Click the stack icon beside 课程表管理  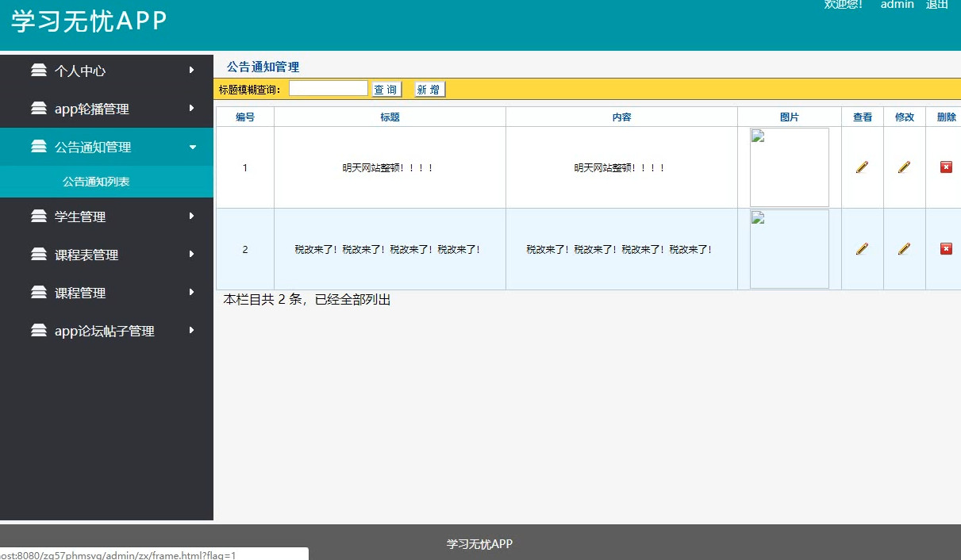[x=39, y=254]
